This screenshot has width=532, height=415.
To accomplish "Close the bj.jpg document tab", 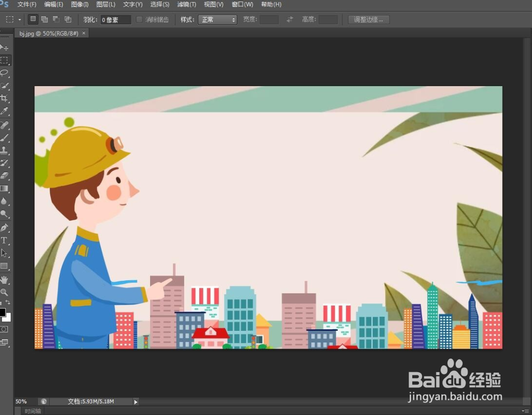I will pyautogui.click(x=84, y=33).
